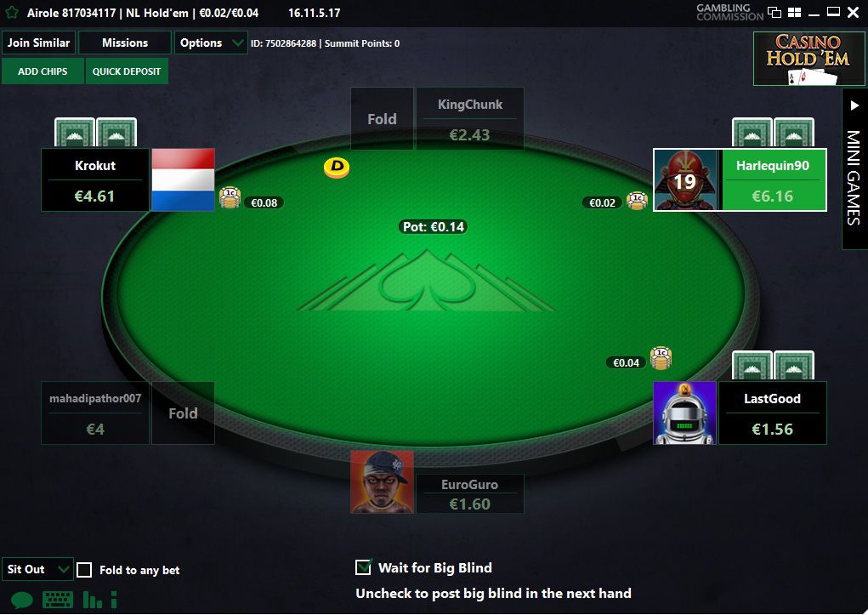Open the info icon in bottom toolbar
This screenshot has height=615, width=868.
pyautogui.click(x=113, y=600)
